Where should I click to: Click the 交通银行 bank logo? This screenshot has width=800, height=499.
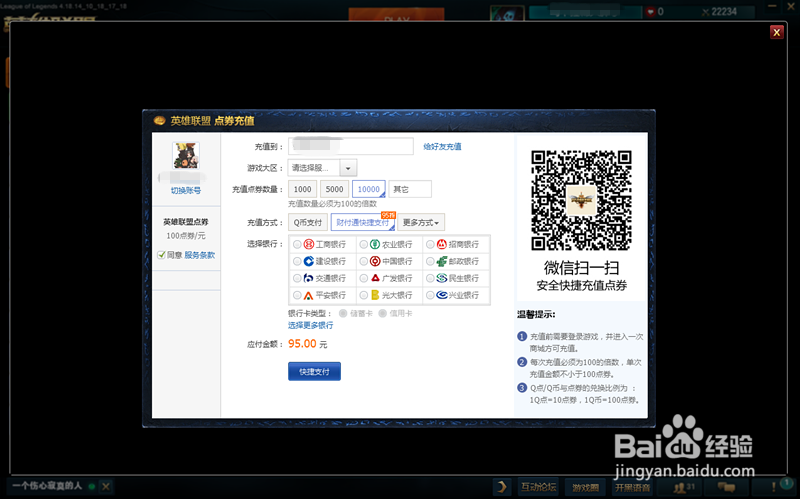pyautogui.click(x=308, y=278)
